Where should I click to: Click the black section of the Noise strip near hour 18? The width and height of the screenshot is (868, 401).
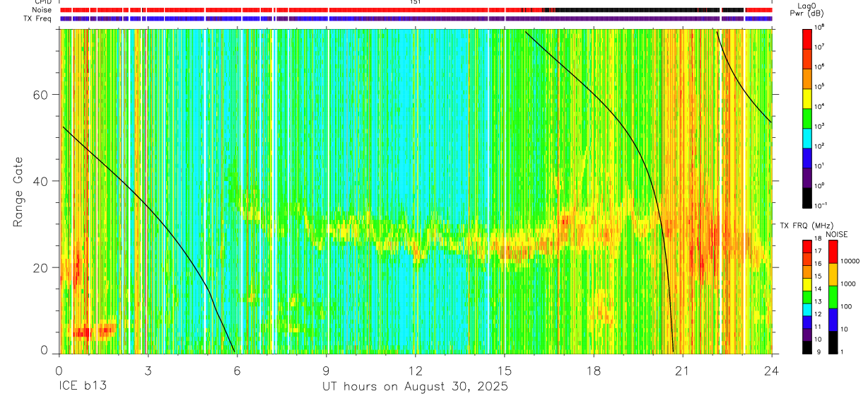636,10
